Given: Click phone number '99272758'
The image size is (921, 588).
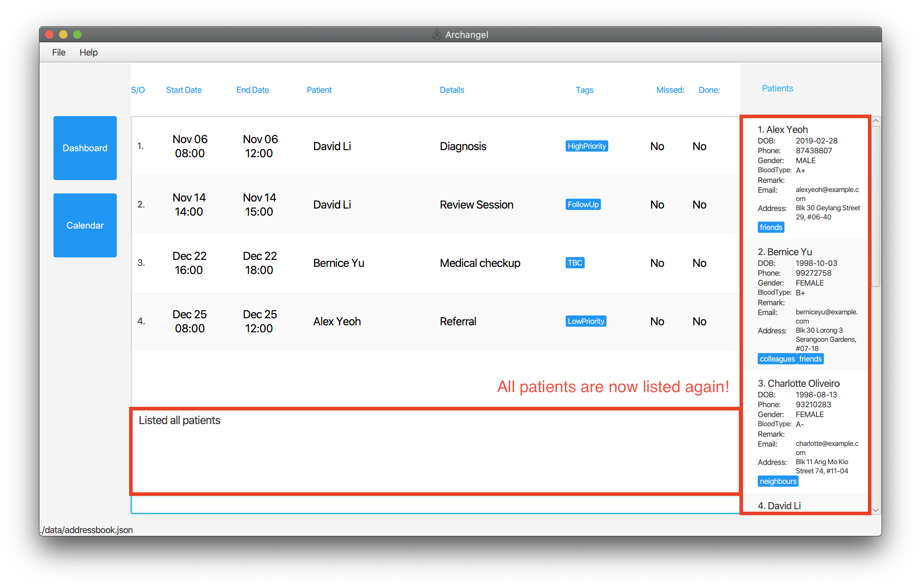Looking at the screenshot, I should (x=813, y=273).
